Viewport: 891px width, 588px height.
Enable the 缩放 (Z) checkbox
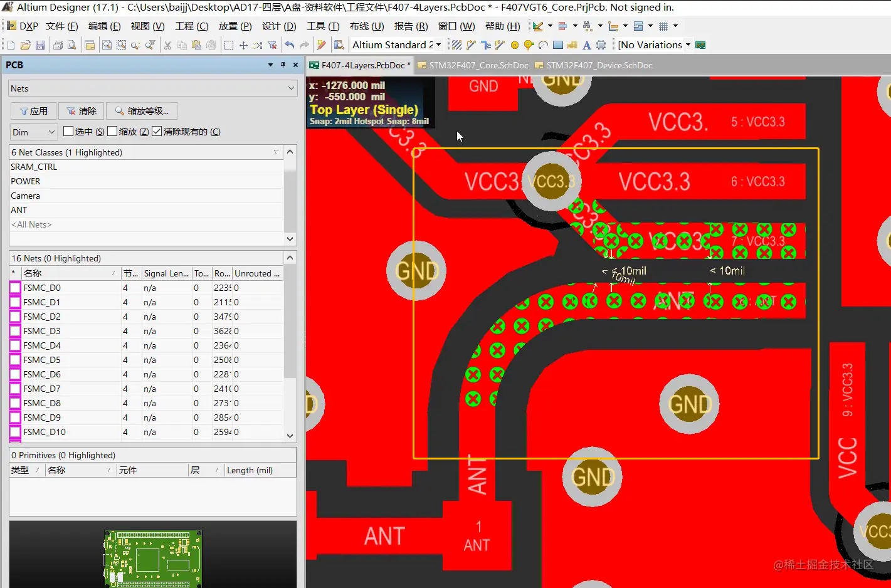112,131
